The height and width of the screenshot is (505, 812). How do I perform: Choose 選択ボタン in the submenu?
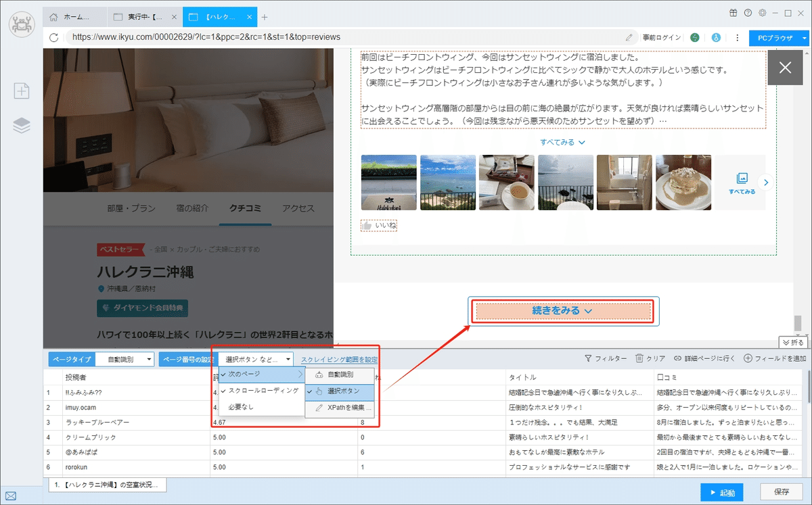[x=339, y=391]
